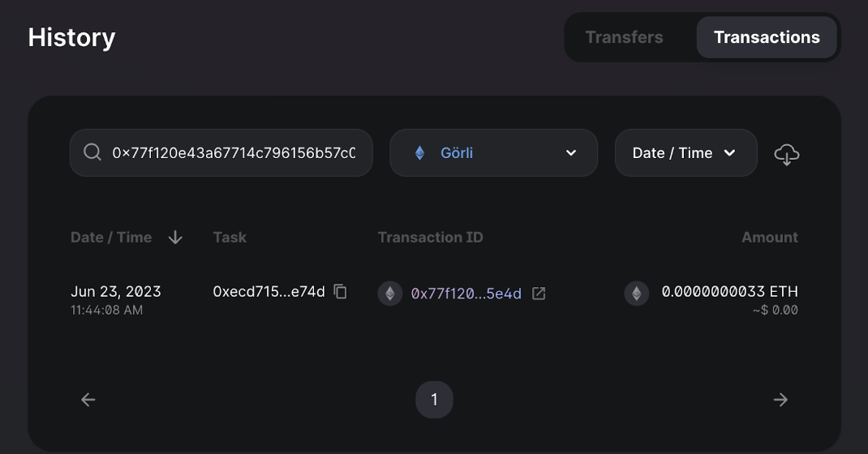Go to next page arrow
868x454 pixels.
point(780,400)
